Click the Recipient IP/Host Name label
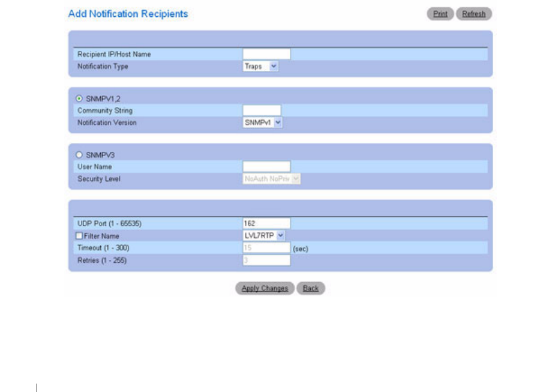This screenshot has height=392, width=540. [114, 54]
